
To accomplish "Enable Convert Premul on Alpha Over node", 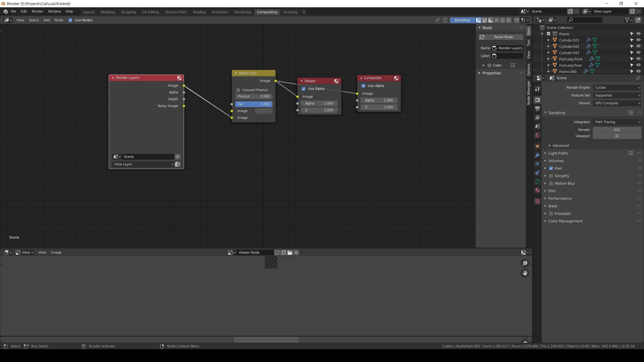I will [238, 90].
